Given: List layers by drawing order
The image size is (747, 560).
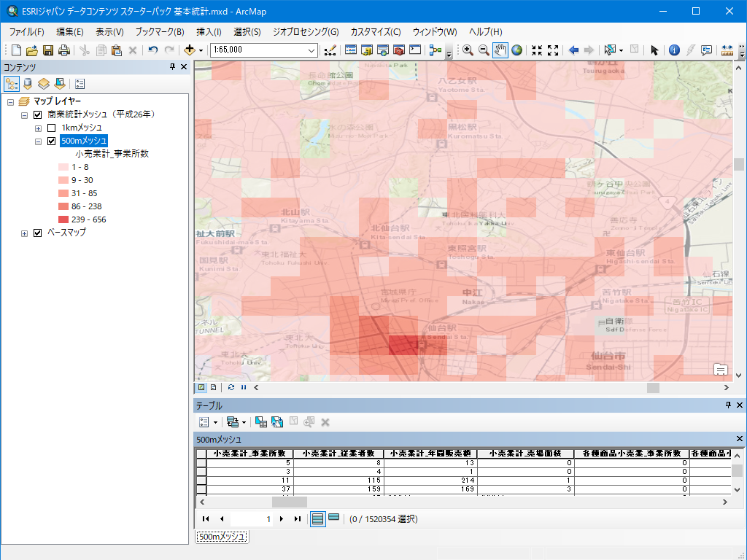Looking at the screenshot, I should pyautogui.click(x=12, y=85).
